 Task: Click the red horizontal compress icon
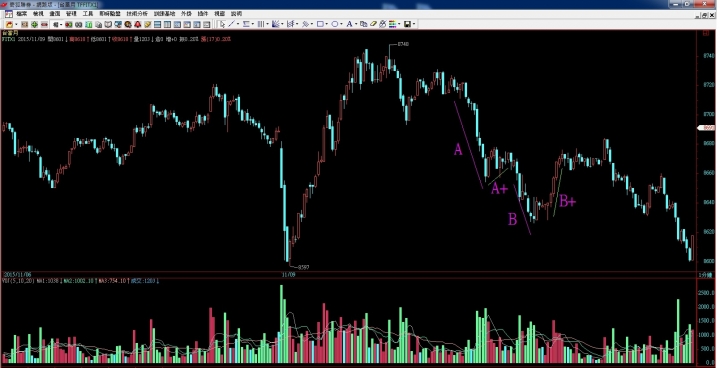point(45,24)
